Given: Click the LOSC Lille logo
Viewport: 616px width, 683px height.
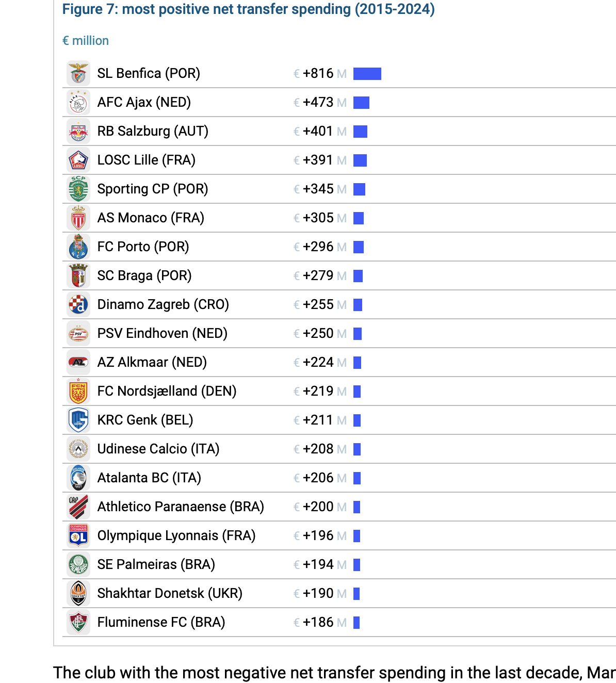Looking at the screenshot, I should (x=78, y=160).
